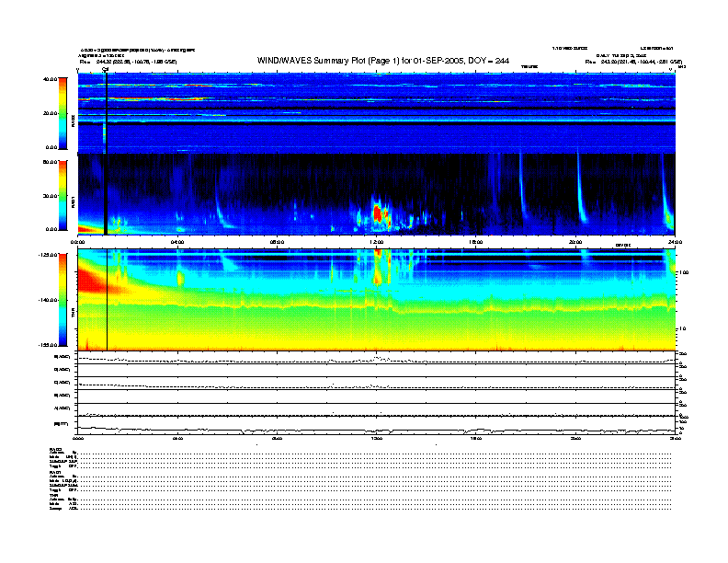Image resolution: width=728 pixels, height=563 pixels.
Task: Click the type III burst streak at 20:00 in RAD1
Action: coord(580,189)
